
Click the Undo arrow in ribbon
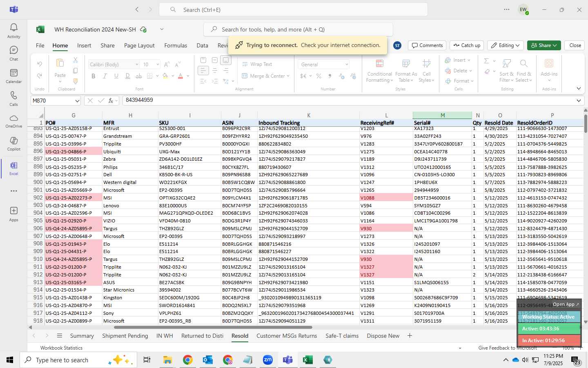pos(40,64)
